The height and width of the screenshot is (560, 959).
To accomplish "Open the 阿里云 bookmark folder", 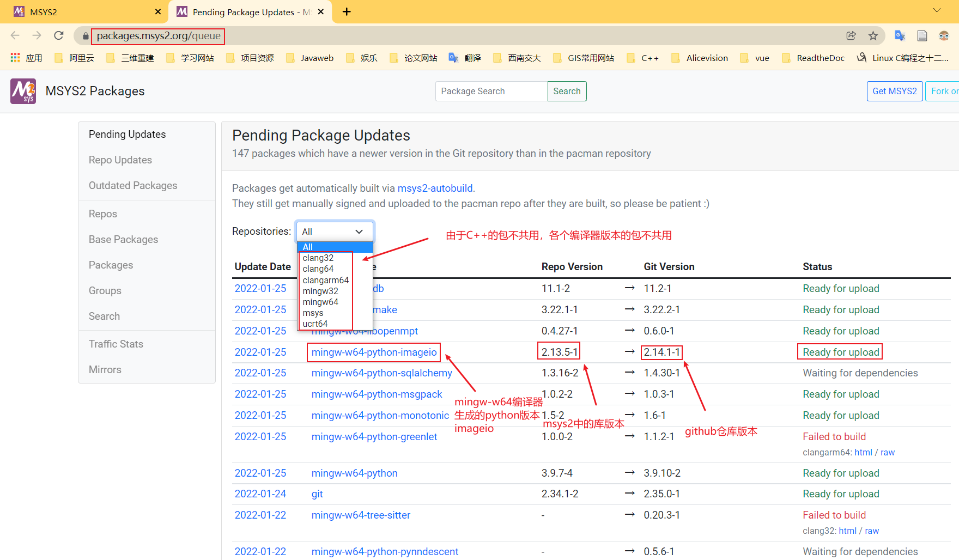I will click(75, 58).
